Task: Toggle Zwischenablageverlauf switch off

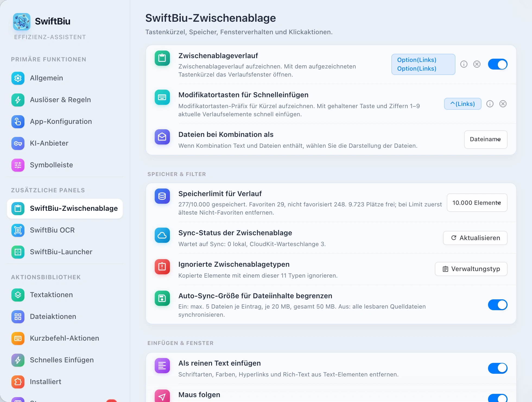Action: coord(498,64)
